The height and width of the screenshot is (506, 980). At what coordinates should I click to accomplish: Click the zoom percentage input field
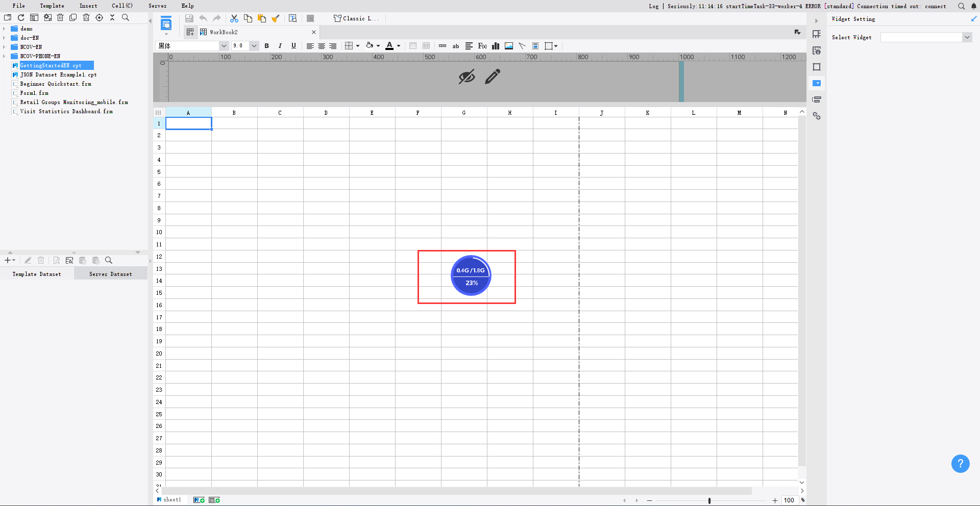click(x=789, y=500)
